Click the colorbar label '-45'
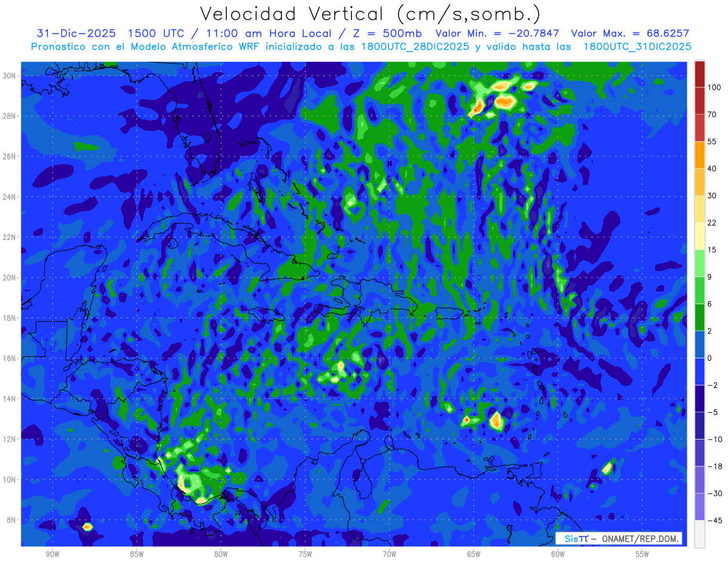This screenshot has width=728, height=562. point(714,520)
